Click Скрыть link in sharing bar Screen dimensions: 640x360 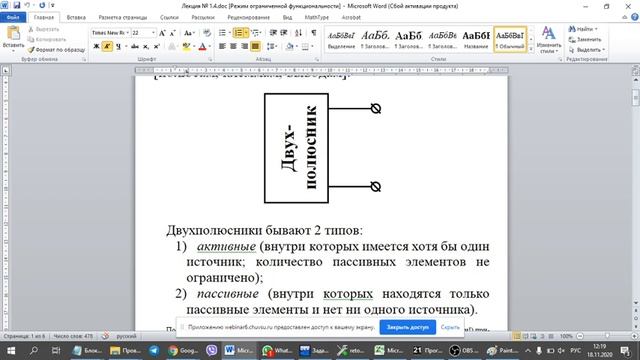(x=450, y=327)
